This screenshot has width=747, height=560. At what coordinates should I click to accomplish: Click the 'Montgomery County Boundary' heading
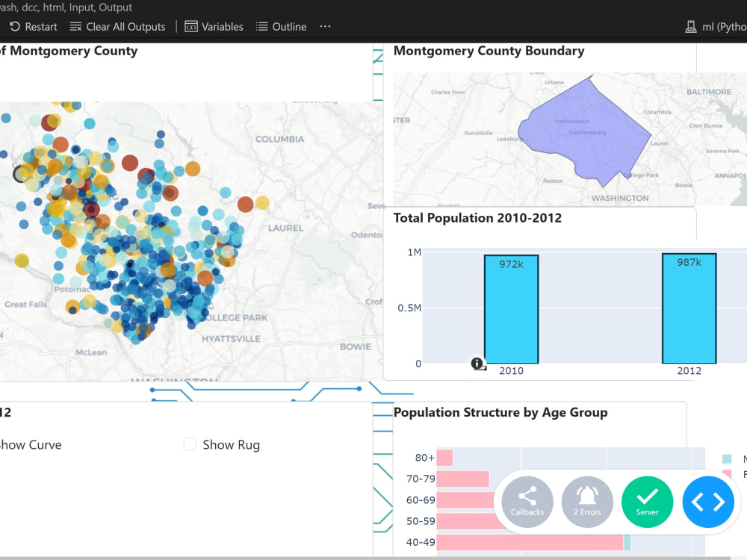(489, 51)
